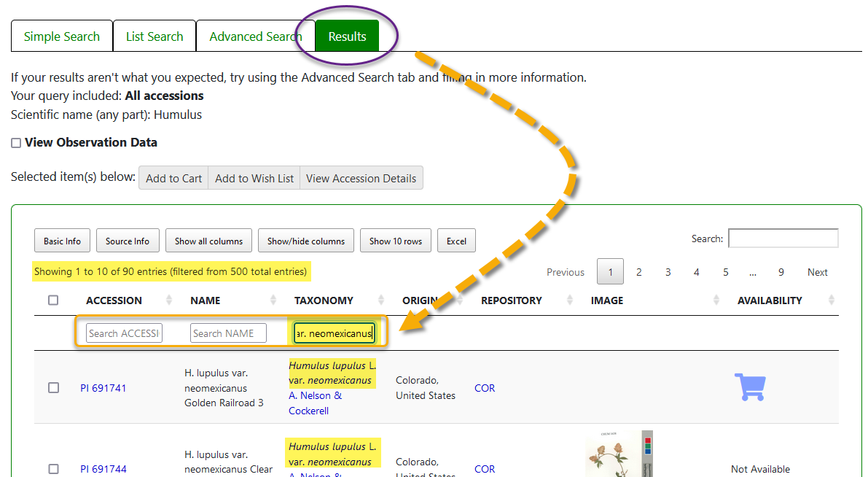Open the Show/hide columns menu
868x477 pixels.
pos(305,241)
